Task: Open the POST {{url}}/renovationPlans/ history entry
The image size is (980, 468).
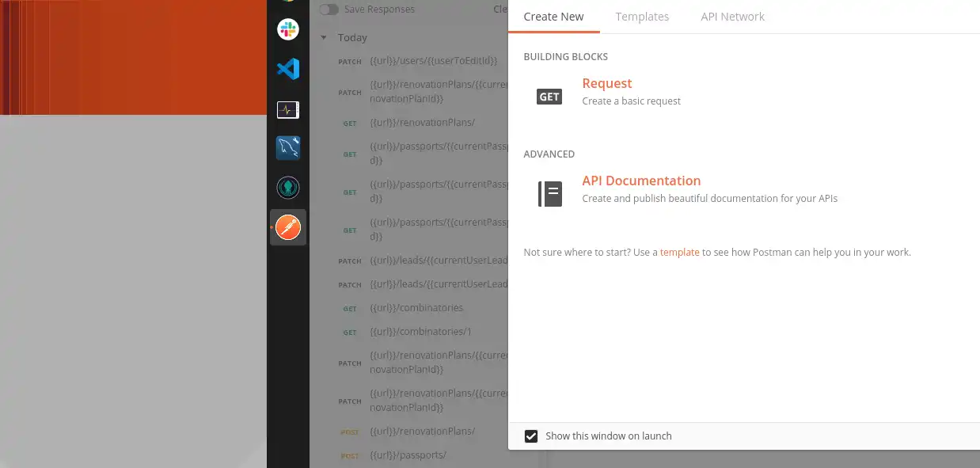Action: 423,432
